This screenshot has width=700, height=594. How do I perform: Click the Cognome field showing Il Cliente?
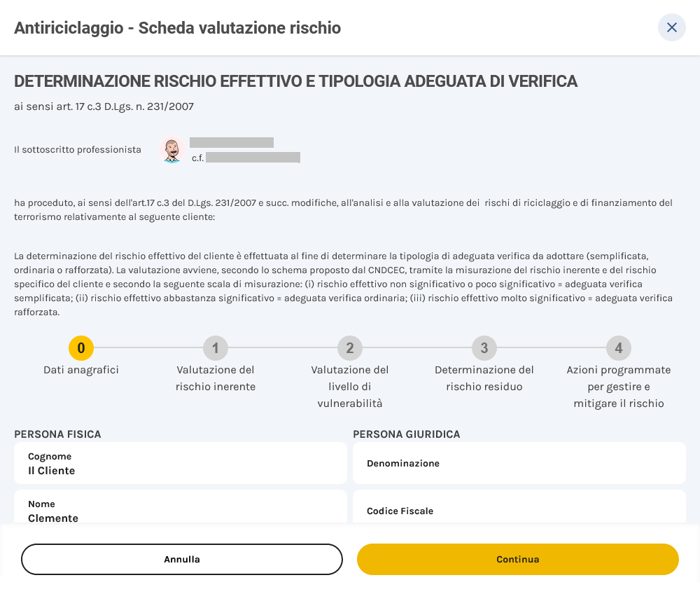181,462
